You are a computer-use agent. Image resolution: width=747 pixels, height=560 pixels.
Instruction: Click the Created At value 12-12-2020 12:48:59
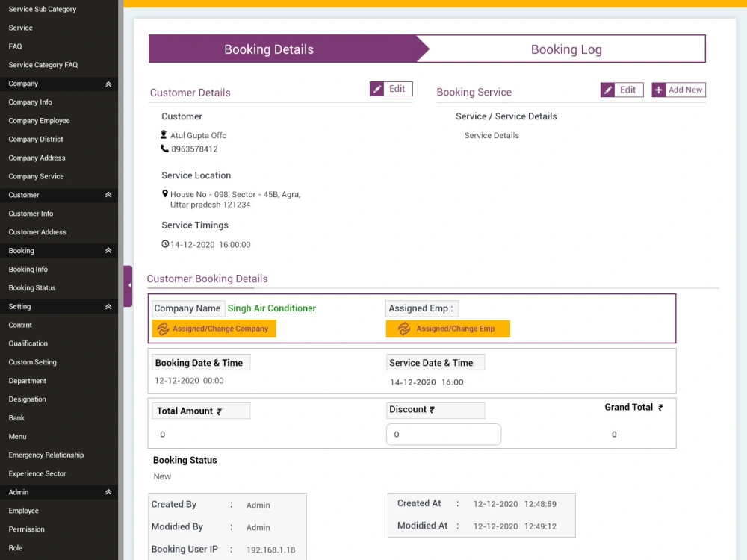pos(515,504)
